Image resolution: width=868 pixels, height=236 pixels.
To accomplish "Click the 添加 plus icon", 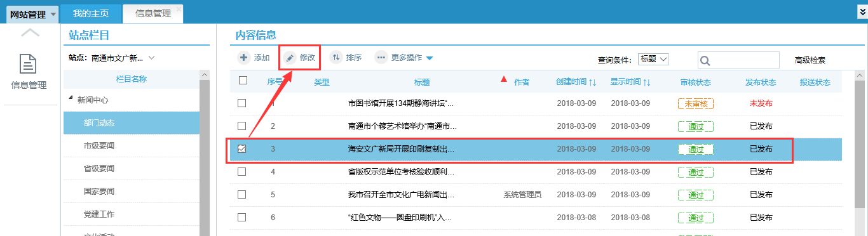I will (x=244, y=58).
